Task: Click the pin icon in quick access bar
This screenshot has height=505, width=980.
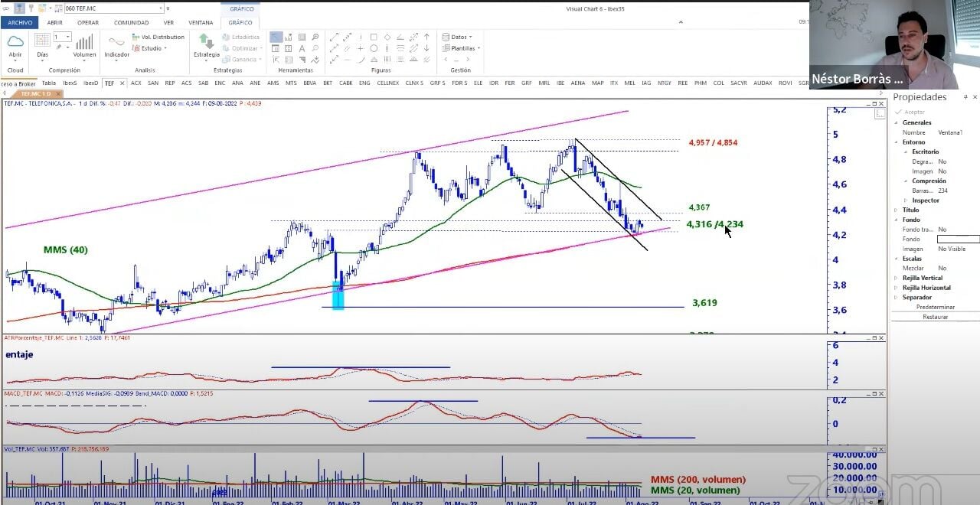Action: tap(31, 8)
